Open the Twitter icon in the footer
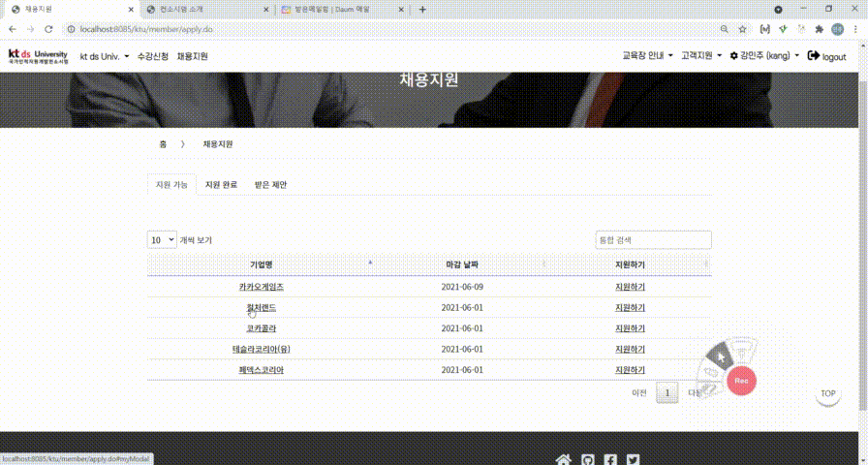Image resolution: width=868 pixels, height=465 pixels. point(633,460)
